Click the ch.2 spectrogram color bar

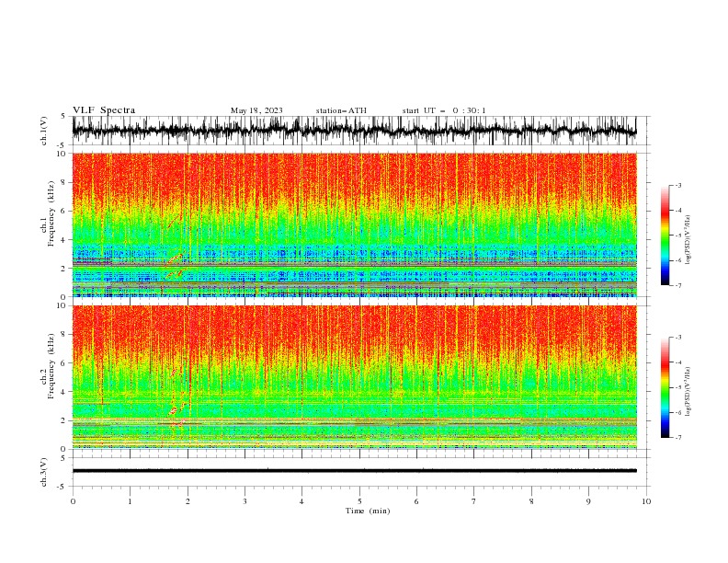(665, 387)
